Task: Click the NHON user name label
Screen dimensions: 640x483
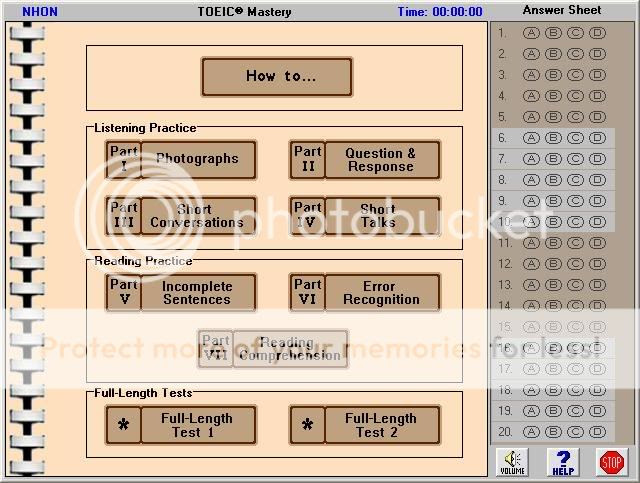Action: tap(40, 11)
